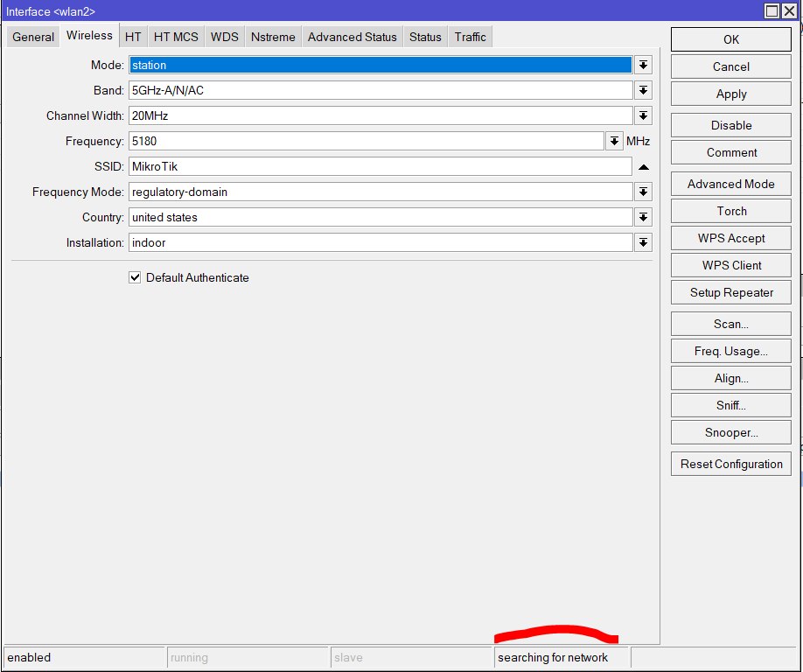
Task: Open the HT MCS tab
Action: pyautogui.click(x=176, y=37)
